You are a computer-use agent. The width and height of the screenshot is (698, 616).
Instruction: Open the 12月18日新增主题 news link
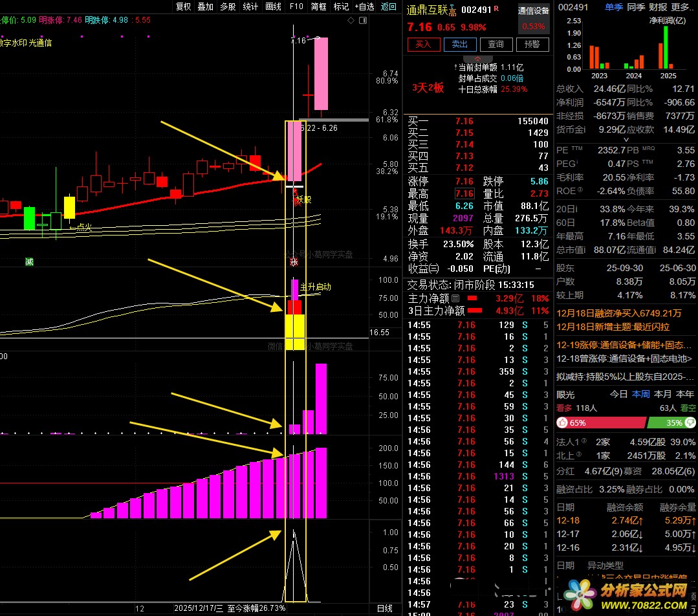(x=613, y=327)
